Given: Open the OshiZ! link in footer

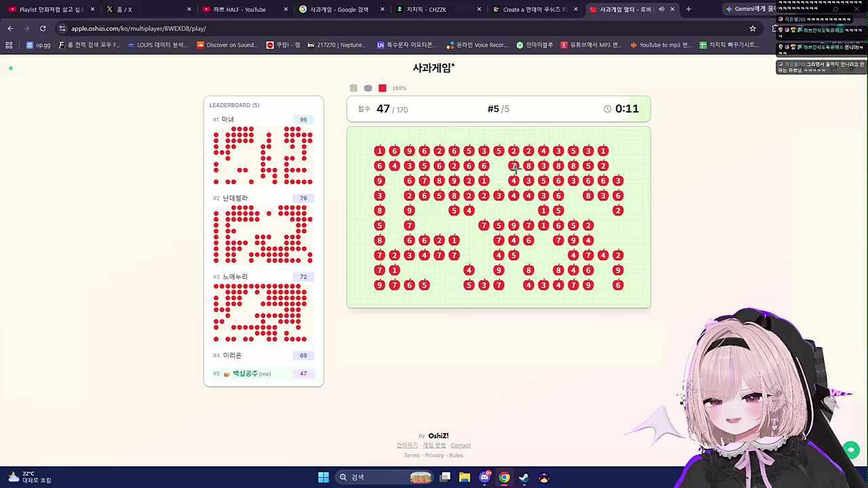Looking at the screenshot, I should coord(438,436).
